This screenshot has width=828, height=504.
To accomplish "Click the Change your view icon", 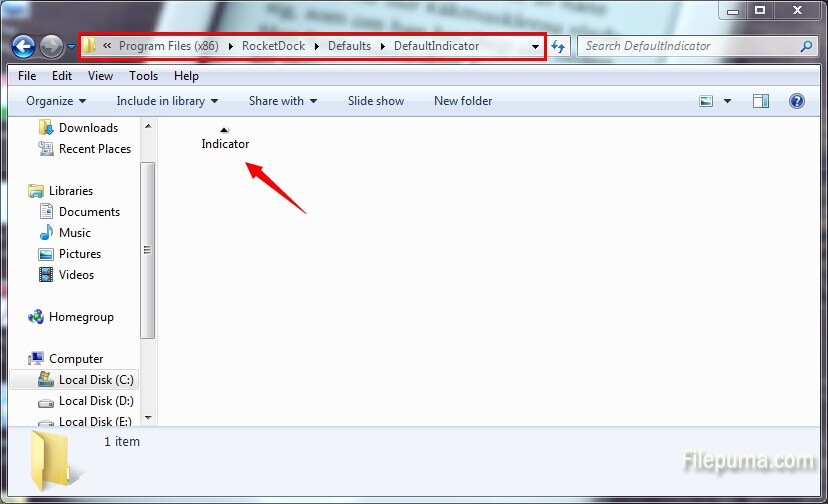I will point(707,101).
